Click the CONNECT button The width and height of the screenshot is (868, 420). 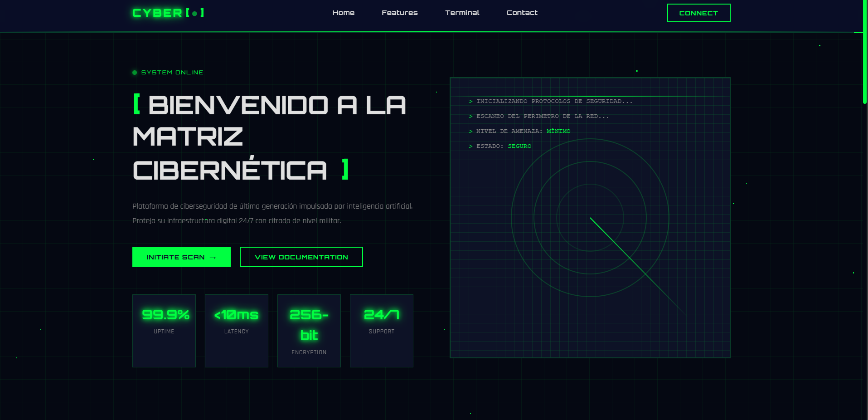(x=698, y=13)
